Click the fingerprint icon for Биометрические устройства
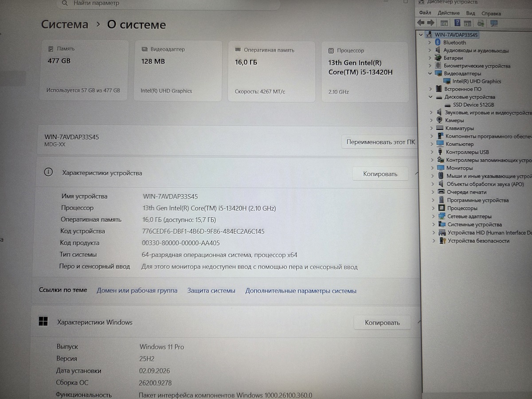Viewport: 532px width, 399px height. click(439, 66)
